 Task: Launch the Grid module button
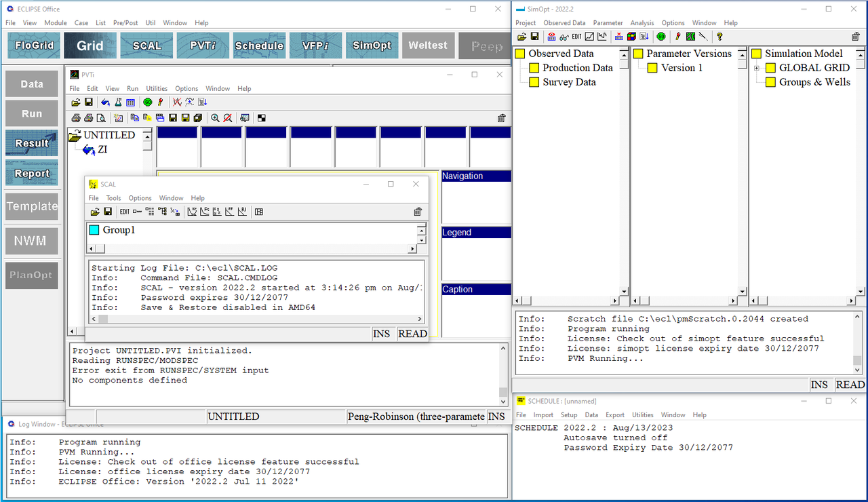pyautogui.click(x=90, y=45)
